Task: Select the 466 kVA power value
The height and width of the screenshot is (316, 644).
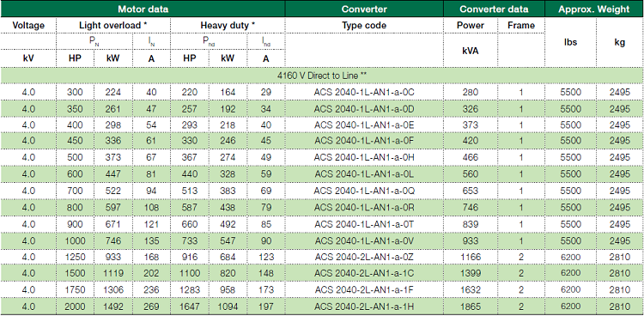Action: (x=471, y=158)
